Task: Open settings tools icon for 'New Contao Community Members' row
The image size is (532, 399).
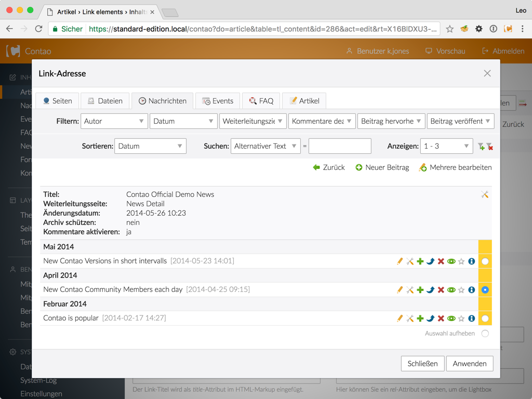Action: pyautogui.click(x=410, y=290)
